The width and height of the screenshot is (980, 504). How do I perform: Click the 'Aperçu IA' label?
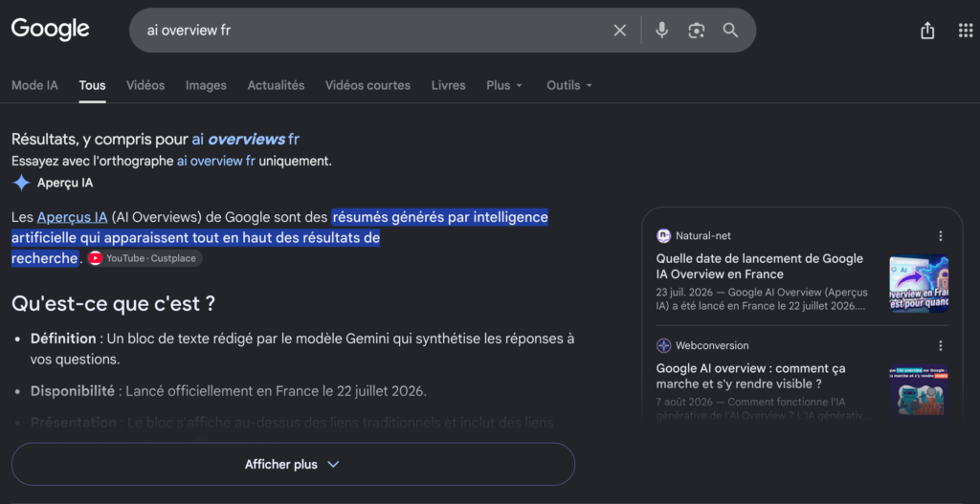(x=65, y=183)
